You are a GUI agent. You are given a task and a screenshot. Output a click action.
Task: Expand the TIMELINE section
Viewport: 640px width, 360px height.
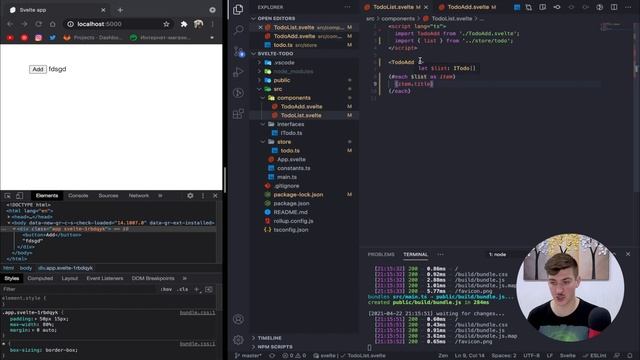tap(304, 338)
